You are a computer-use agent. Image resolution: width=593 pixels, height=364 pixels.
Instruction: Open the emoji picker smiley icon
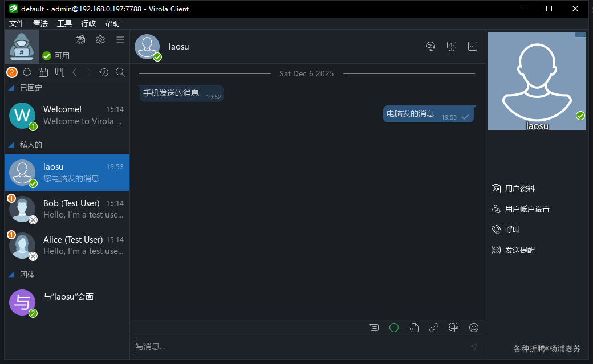474,328
